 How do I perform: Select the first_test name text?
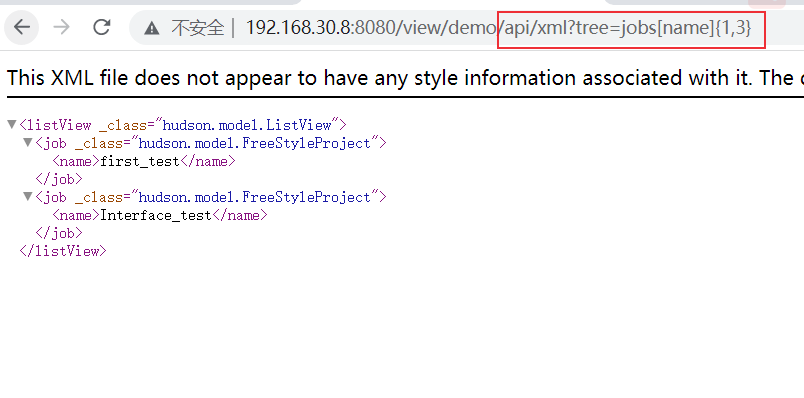pos(139,161)
